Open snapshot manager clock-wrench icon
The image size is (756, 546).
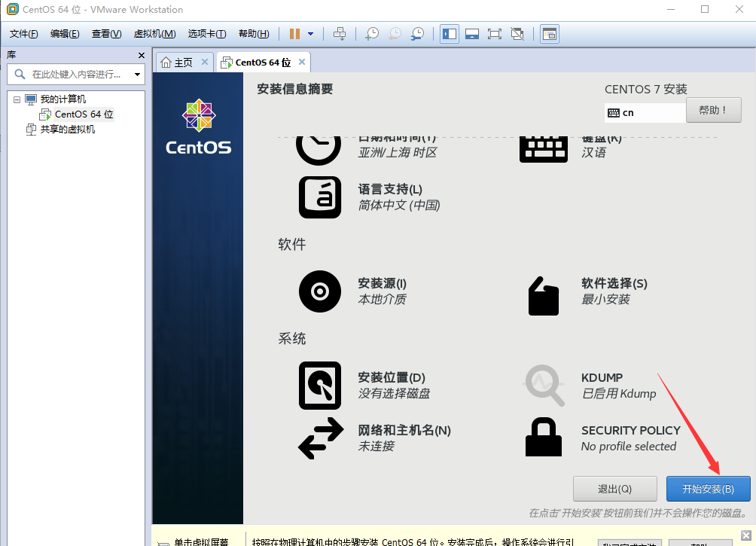pos(417,34)
